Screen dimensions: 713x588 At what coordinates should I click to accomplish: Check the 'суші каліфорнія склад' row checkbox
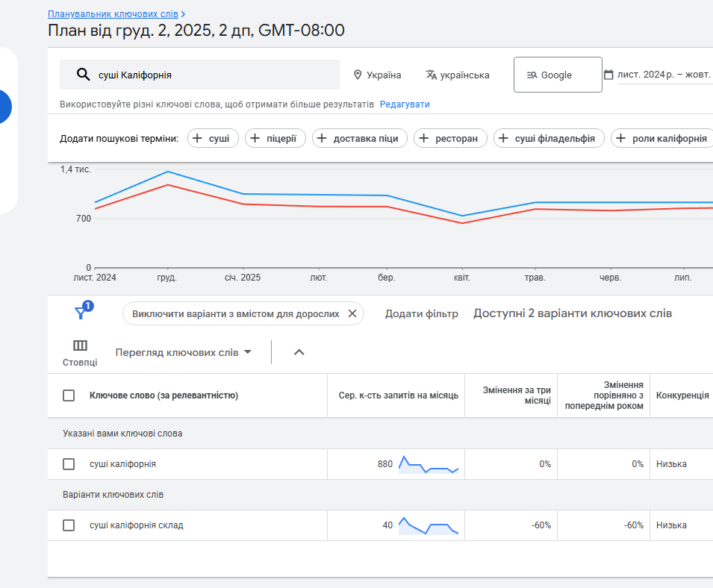[69, 525]
